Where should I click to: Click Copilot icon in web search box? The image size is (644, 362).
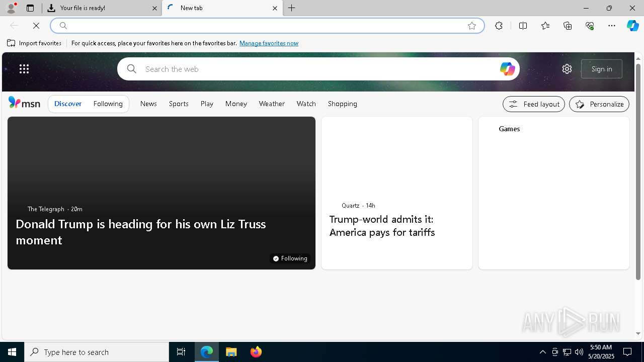[507, 69]
